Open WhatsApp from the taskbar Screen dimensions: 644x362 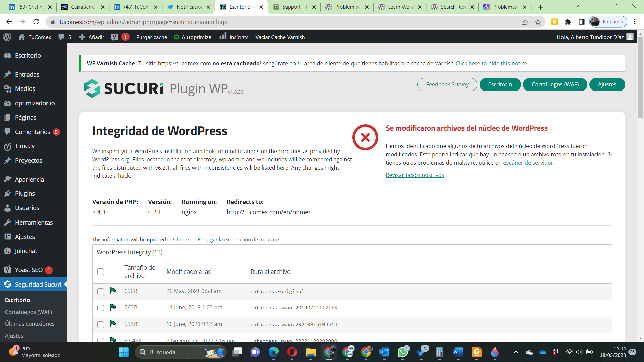[x=402, y=352]
